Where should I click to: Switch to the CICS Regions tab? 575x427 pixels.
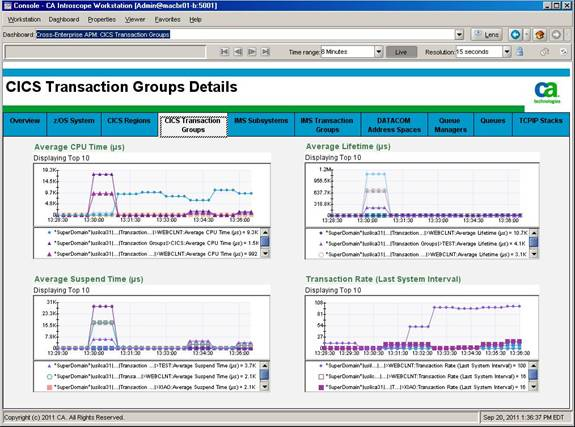(x=129, y=125)
